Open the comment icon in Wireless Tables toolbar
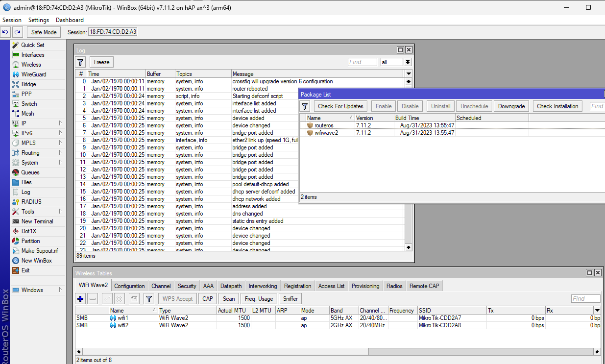The image size is (605, 364). (134, 298)
